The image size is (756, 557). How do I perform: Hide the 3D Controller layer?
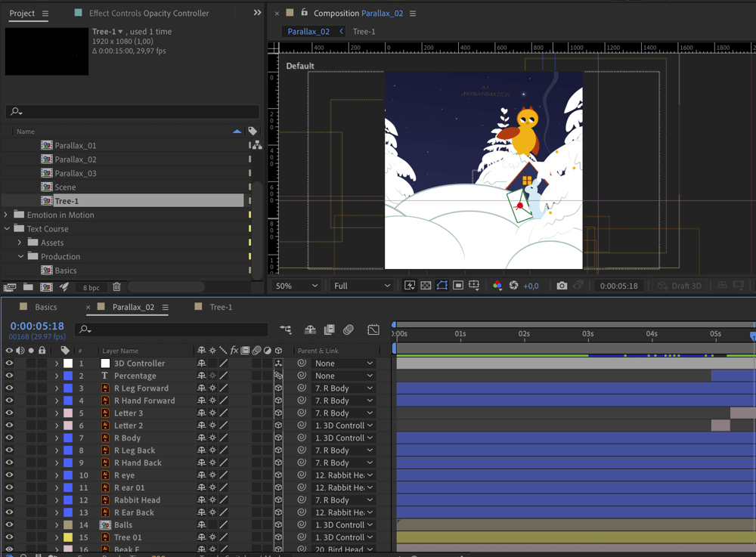[9, 364]
